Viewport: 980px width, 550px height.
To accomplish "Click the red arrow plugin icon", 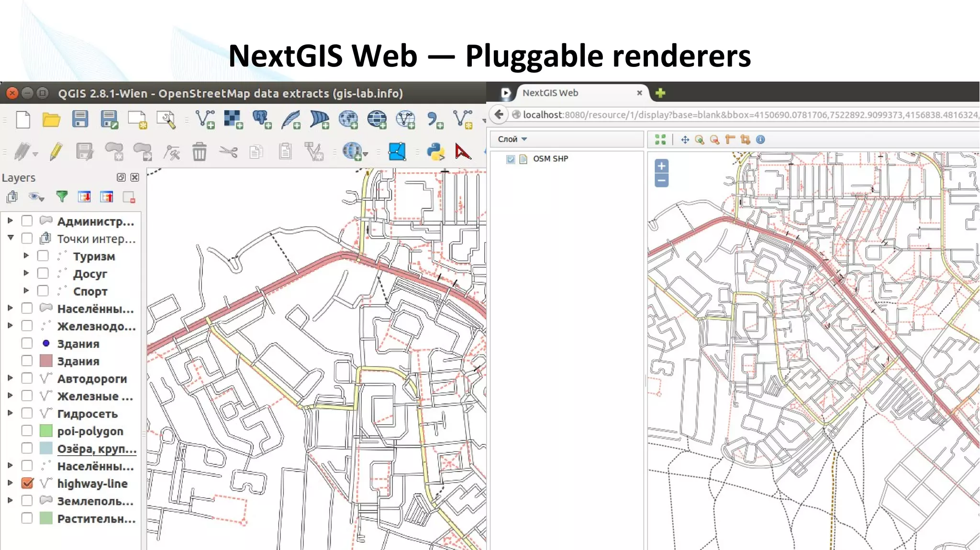I will (x=463, y=152).
